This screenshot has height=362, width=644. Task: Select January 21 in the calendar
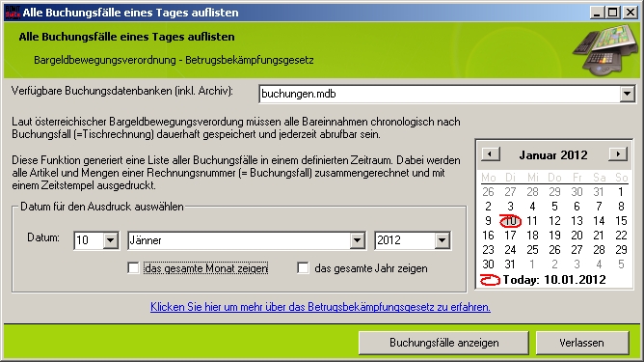click(x=599, y=236)
